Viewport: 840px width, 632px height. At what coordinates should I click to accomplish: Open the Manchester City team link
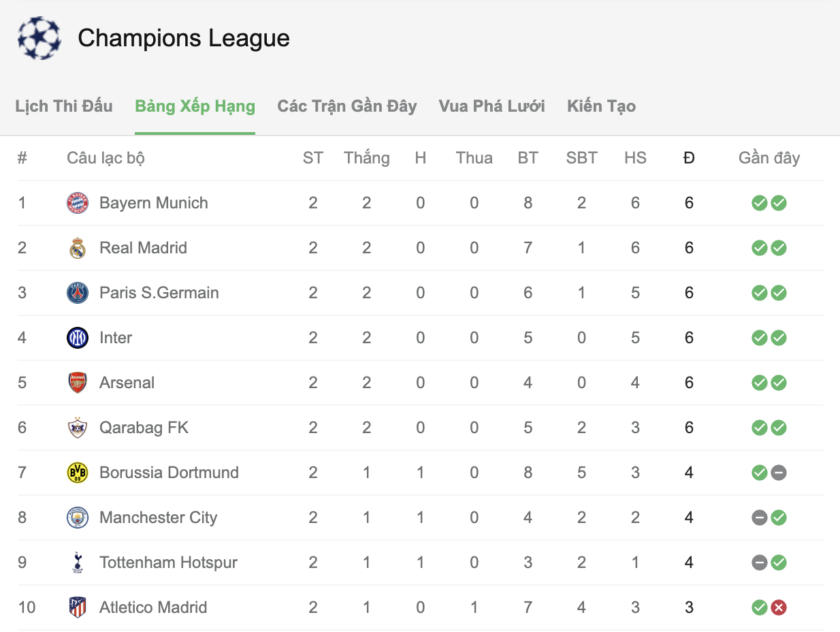coord(158,518)
